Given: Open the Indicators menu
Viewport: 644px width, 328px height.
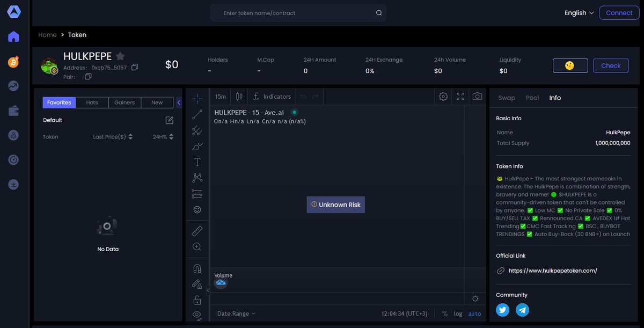Looking at the screenshot, I should tap(272, 97).
